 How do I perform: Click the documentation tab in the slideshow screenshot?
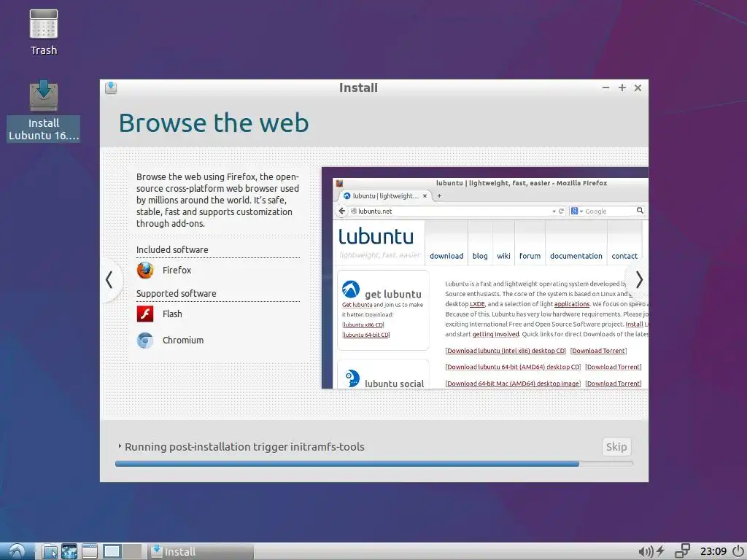[x=576, y=256]
